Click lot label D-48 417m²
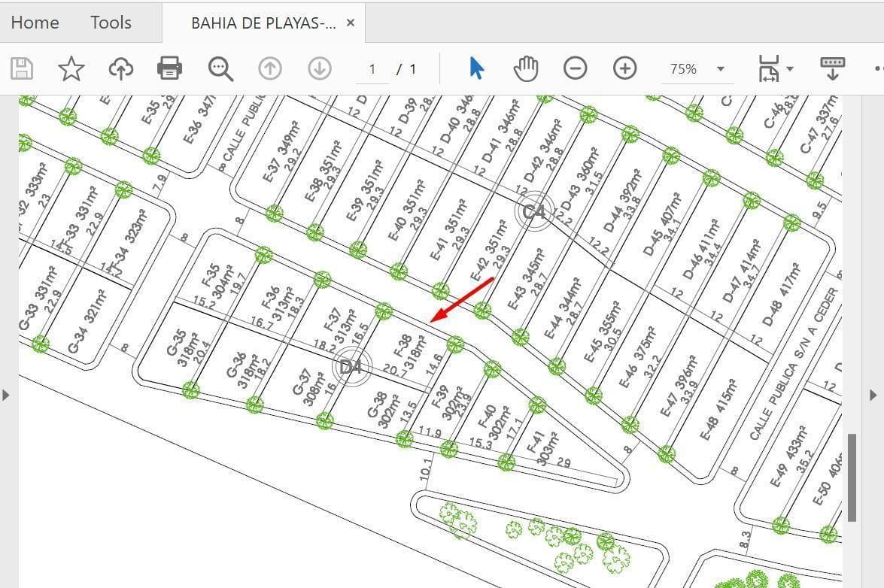Viewport: 884px width, 588px height. click(782, 294)
